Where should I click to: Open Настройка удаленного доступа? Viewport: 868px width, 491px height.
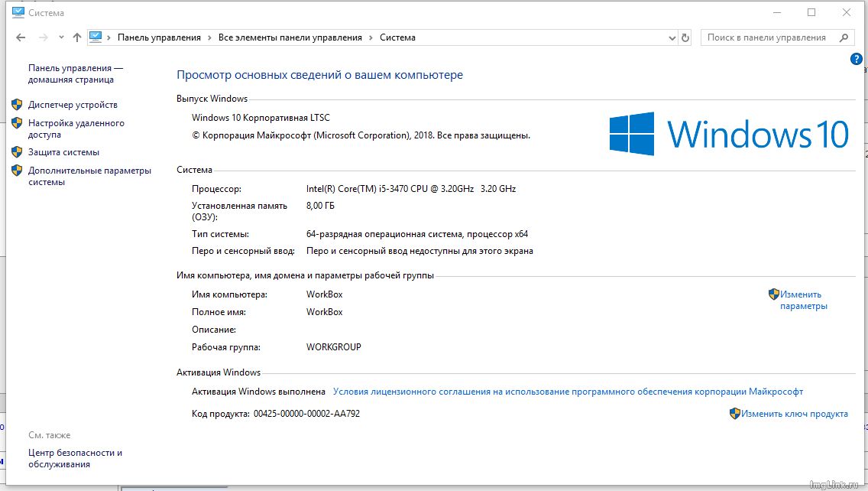(x=76, y=128)
